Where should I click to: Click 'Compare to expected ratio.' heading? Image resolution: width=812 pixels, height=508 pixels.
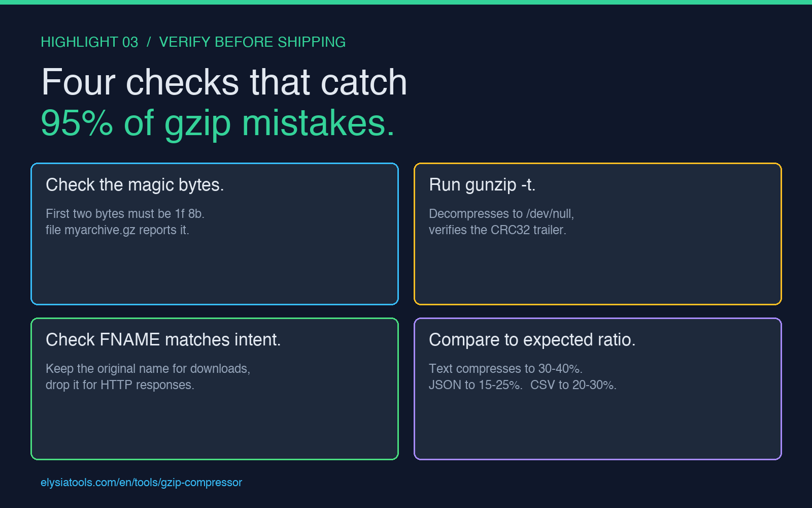[x=532, y=339]
